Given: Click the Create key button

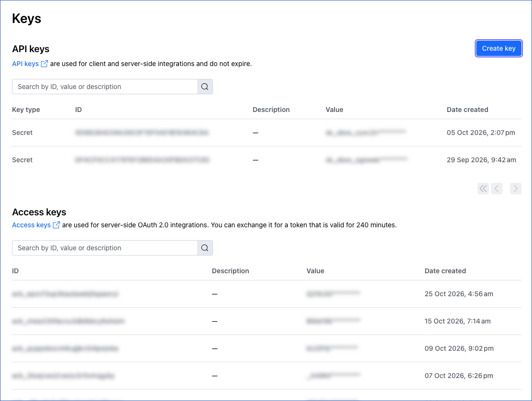Looking at the screenshot, I should click(x=499, y=48).
